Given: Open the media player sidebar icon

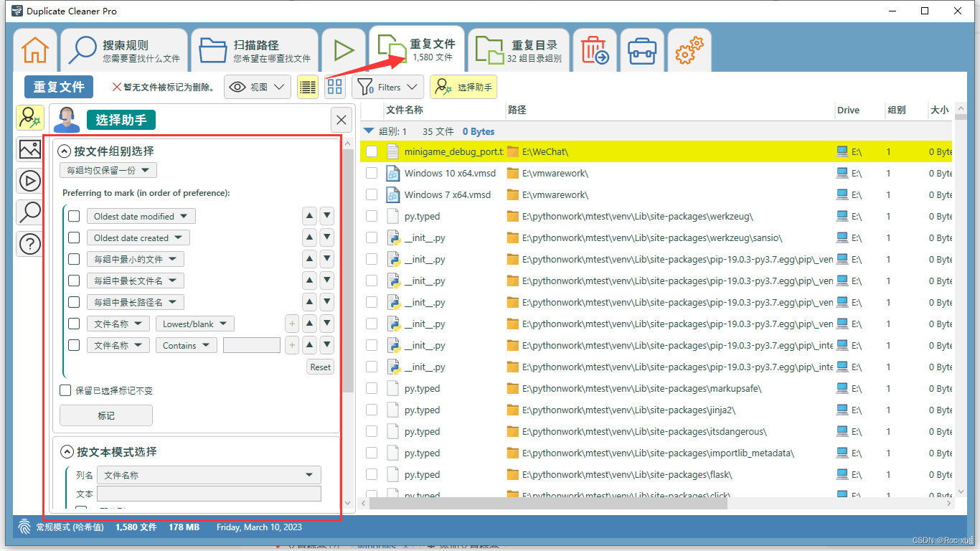Looking at the screenshot, I should [x=30, y=181].
